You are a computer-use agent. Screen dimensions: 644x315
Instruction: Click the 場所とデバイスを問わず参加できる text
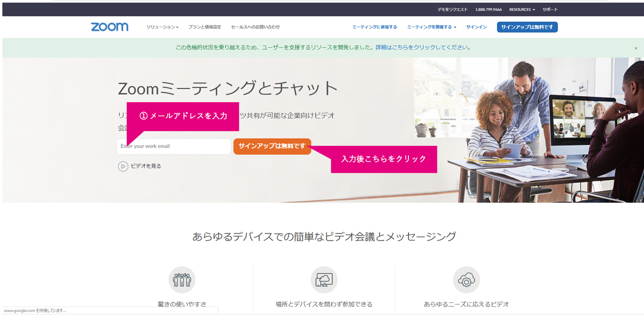point(324,304)
